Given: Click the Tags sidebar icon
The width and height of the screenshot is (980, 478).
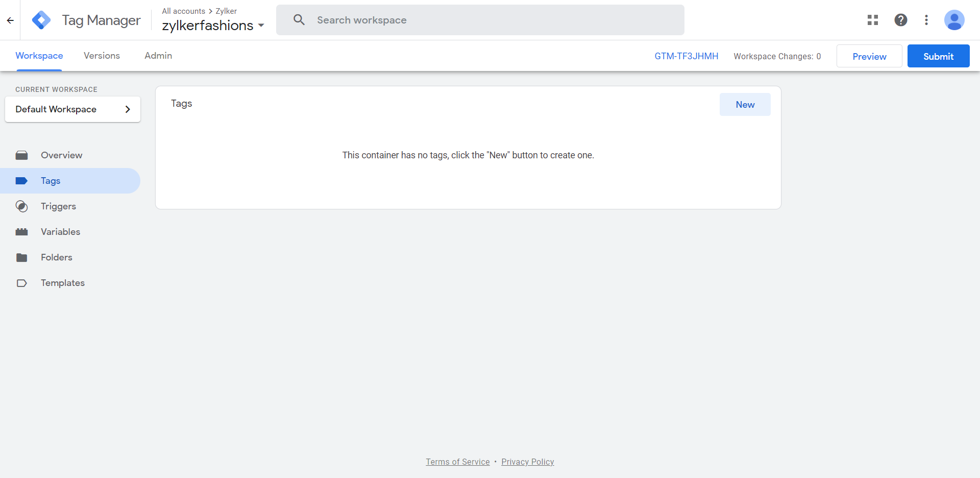Looking at the screenshot, I should point(21,181).
